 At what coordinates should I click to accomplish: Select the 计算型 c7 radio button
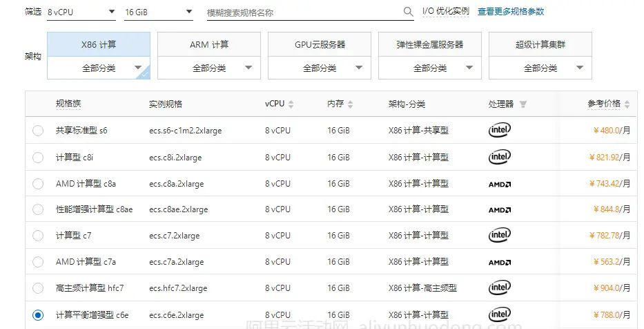38,236
